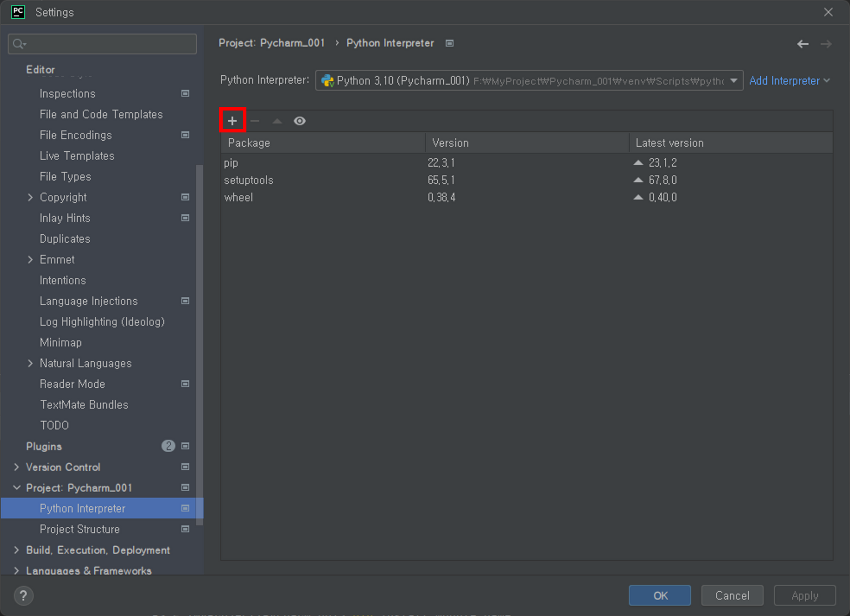Click the Plugins settings entry

44,446
